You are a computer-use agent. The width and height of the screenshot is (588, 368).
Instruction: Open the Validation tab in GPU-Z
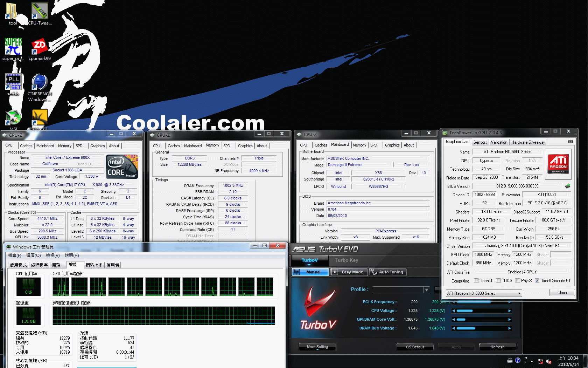click(499, 142)
